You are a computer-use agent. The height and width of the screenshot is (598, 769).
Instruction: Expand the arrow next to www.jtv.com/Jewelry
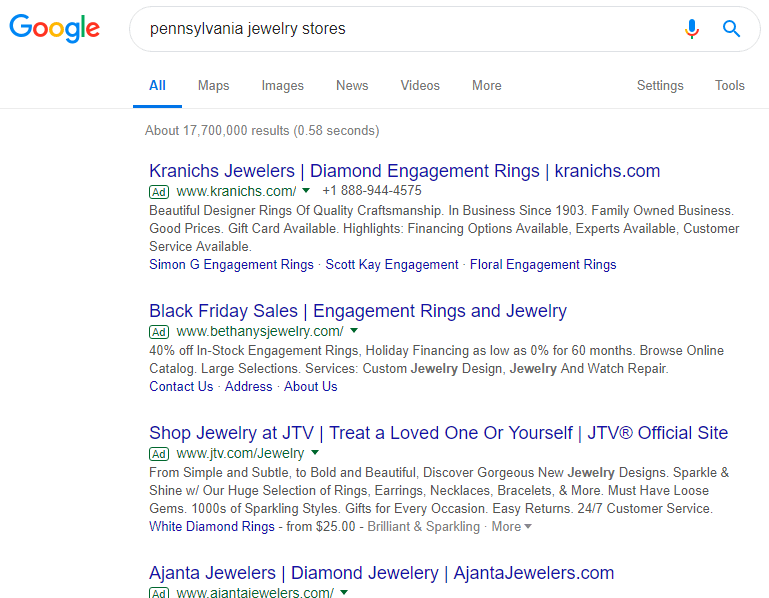tap(315, 453)
